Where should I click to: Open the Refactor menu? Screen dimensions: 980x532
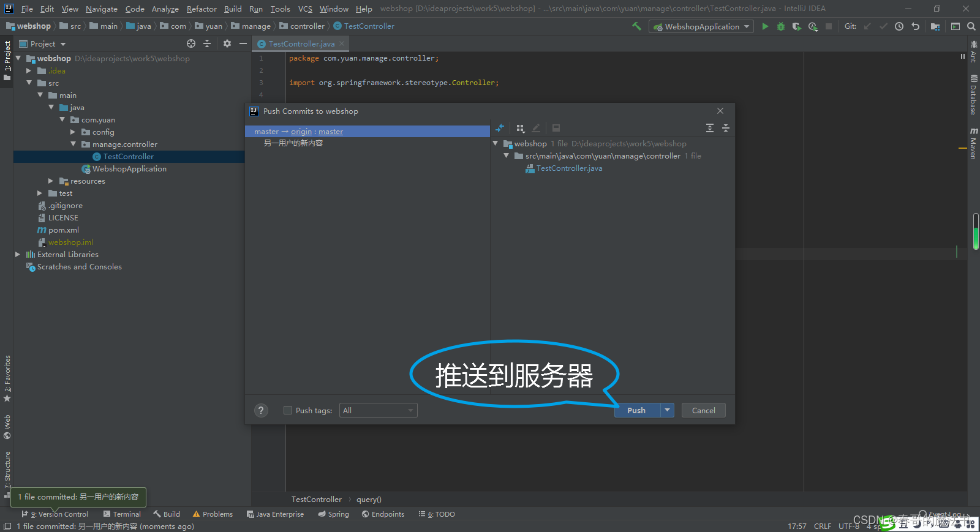202,9
